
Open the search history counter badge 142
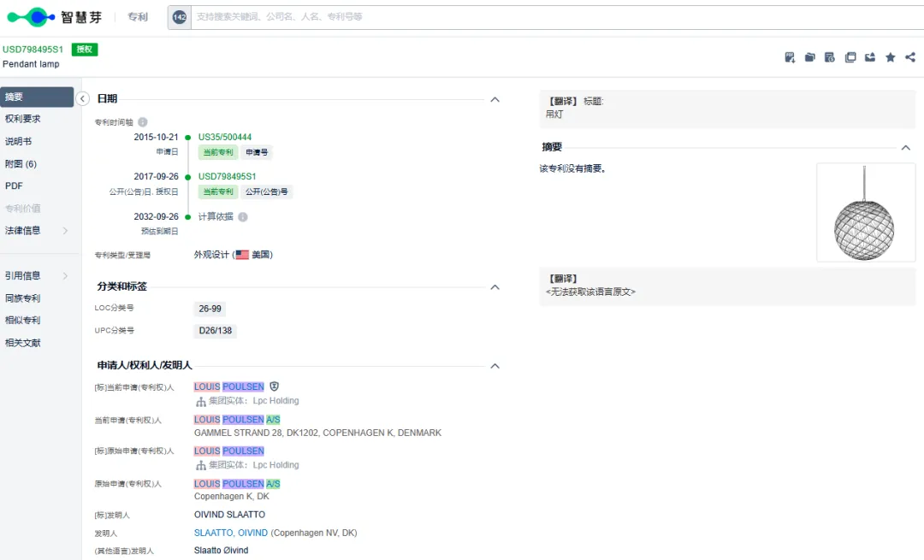pos(179,17)
